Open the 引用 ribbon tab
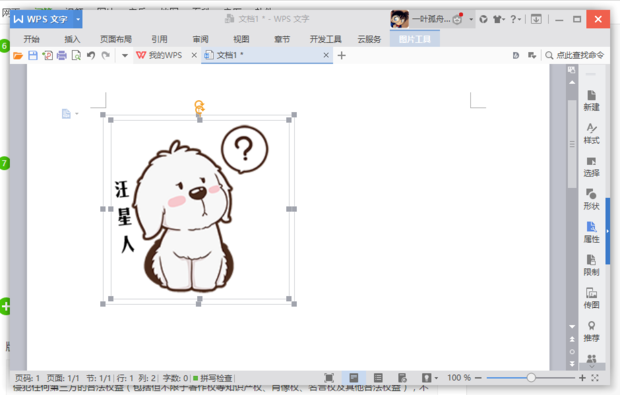Viewport: 620px width, 395px height. (x=159, y=39)
